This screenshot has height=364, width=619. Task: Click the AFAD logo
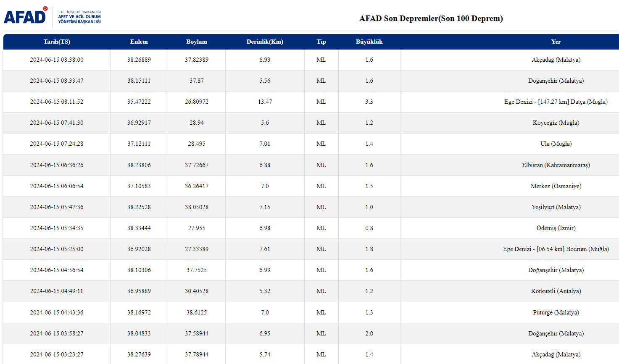point(53,16)
